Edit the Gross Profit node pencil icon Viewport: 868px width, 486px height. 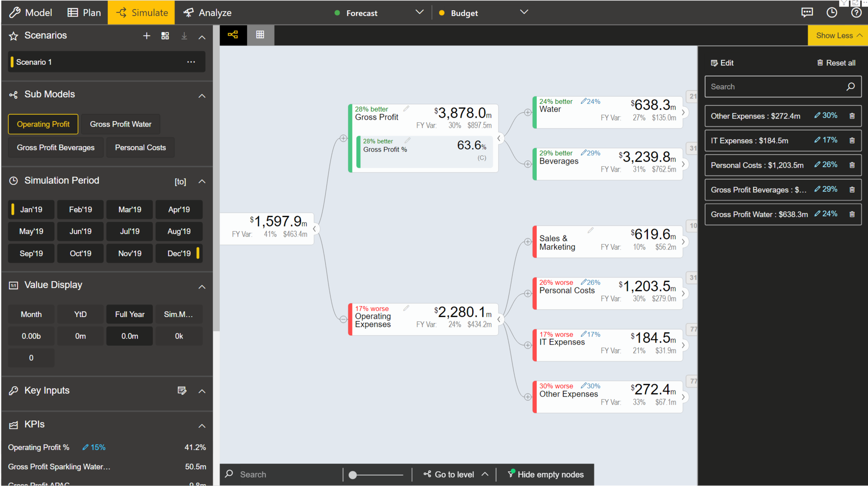[407, 108]
